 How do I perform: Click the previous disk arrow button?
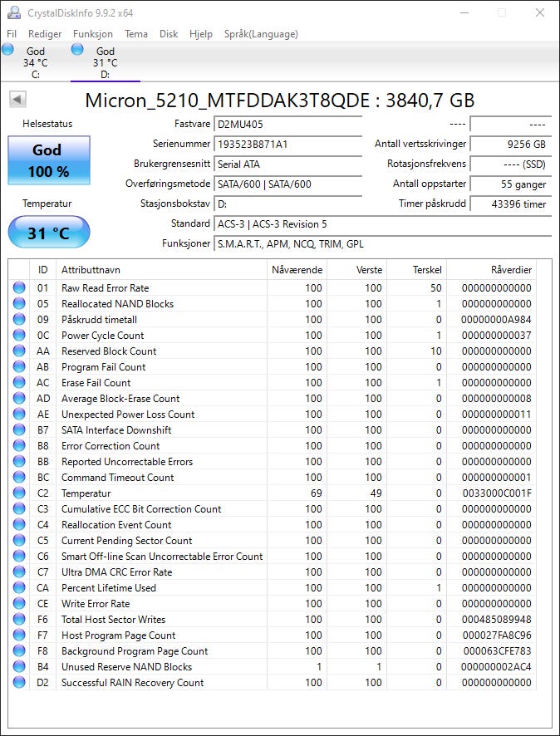coord(17,100)
